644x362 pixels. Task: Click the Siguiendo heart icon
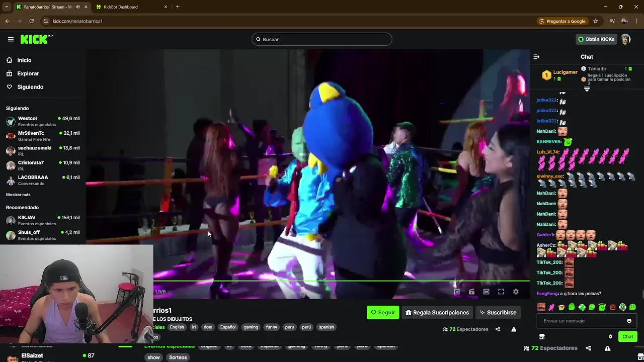[x=10, y=87]
